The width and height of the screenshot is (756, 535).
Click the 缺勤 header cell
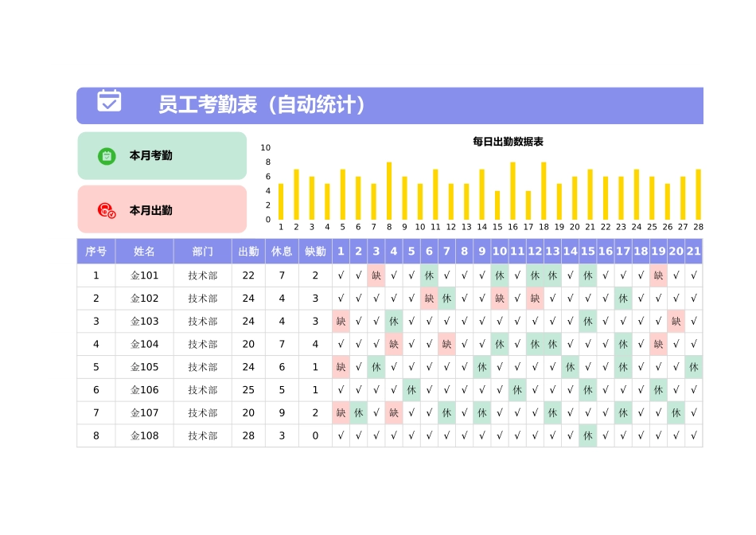click(x=314, y=252)
